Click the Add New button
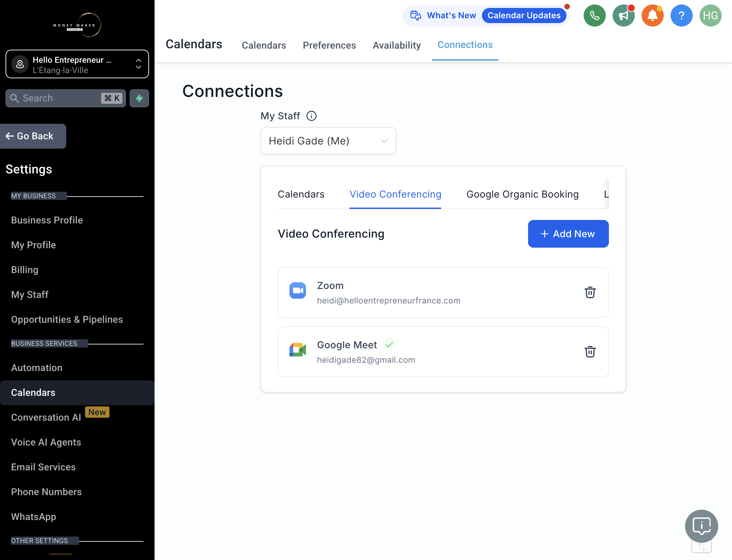The width and height of the screenshot is (732, 560). pyautogui.click(x=568, y=234)
